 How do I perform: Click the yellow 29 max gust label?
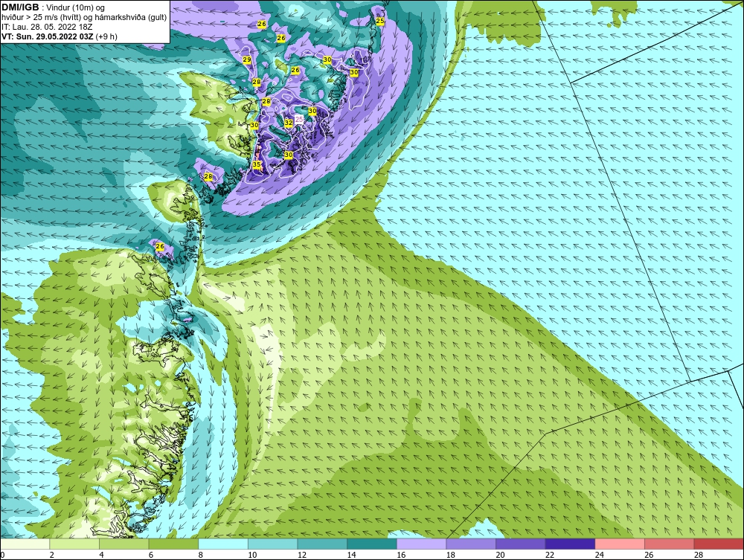coord(247,59)
